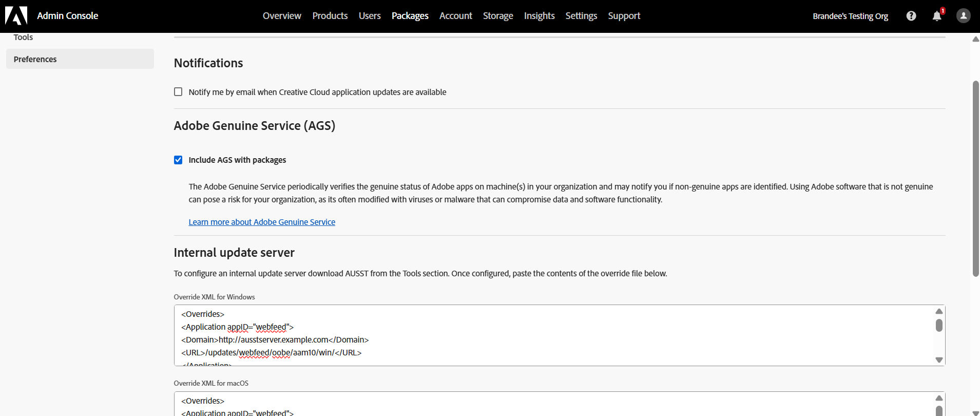The height and width of the screenshot is (416, 980).
Task: Click Brandee's Testing Org name
Action: tap(850, 16)
